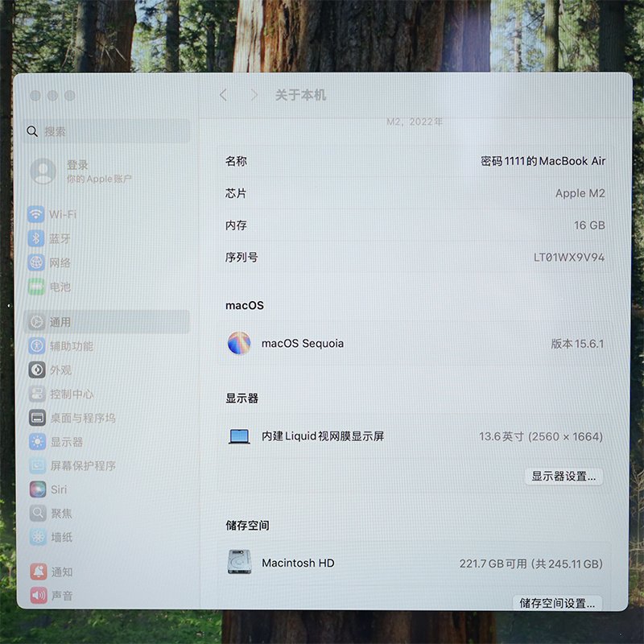Click the 桌面与程序坞 sidebar label
The image size is (644, 644).
[83, 418]
